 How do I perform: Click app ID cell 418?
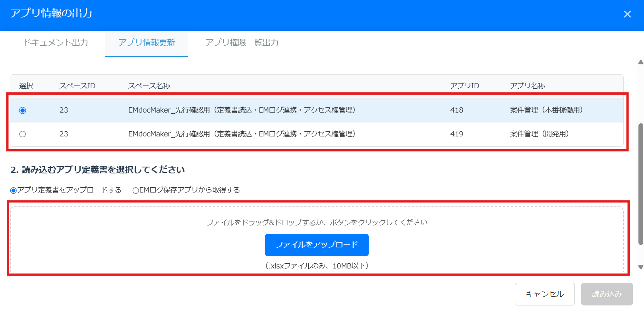457,110
